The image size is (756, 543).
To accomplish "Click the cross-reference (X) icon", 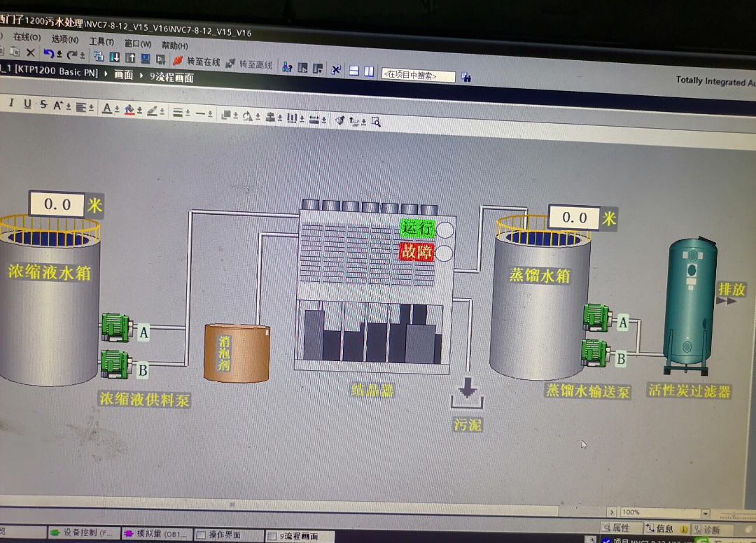I will [336, 70].
